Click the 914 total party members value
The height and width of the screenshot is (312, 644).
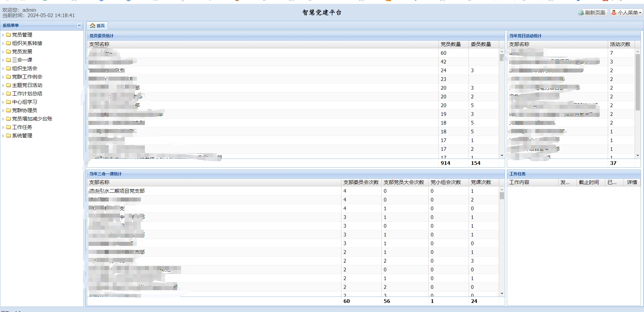coord(445,163)
